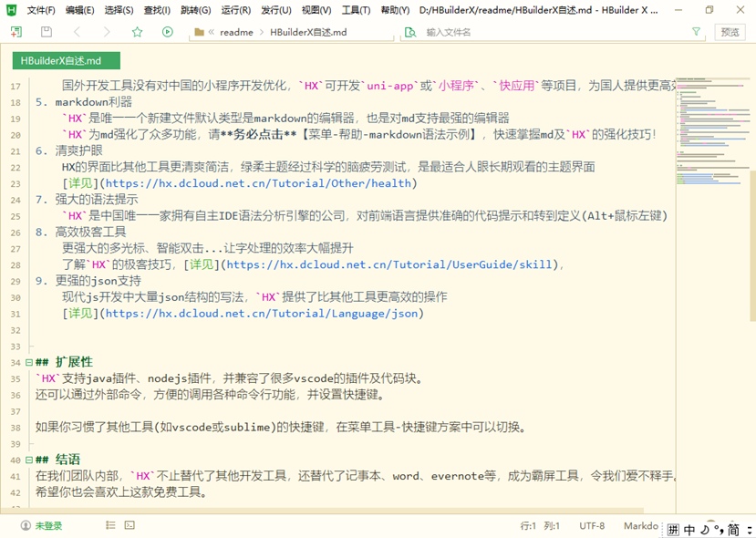The image size is (756, 538).
Task: Click the green run play icon
Action: [x=167, y=32]
